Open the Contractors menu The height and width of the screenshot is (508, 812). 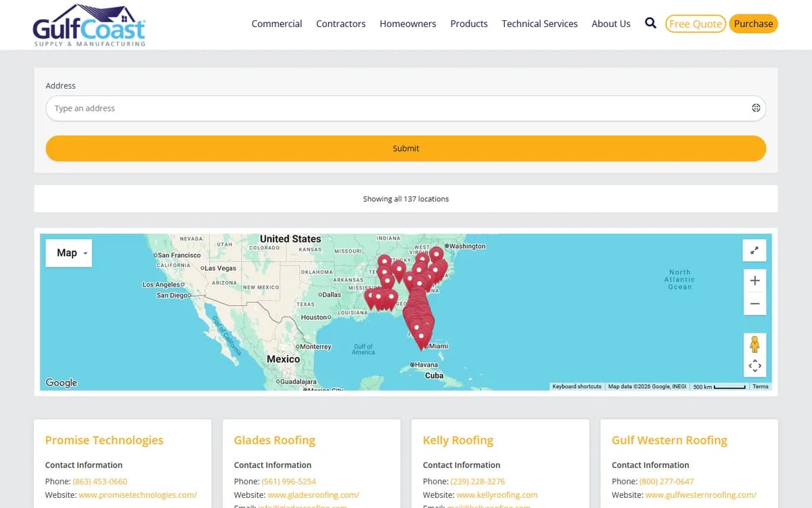341,24
